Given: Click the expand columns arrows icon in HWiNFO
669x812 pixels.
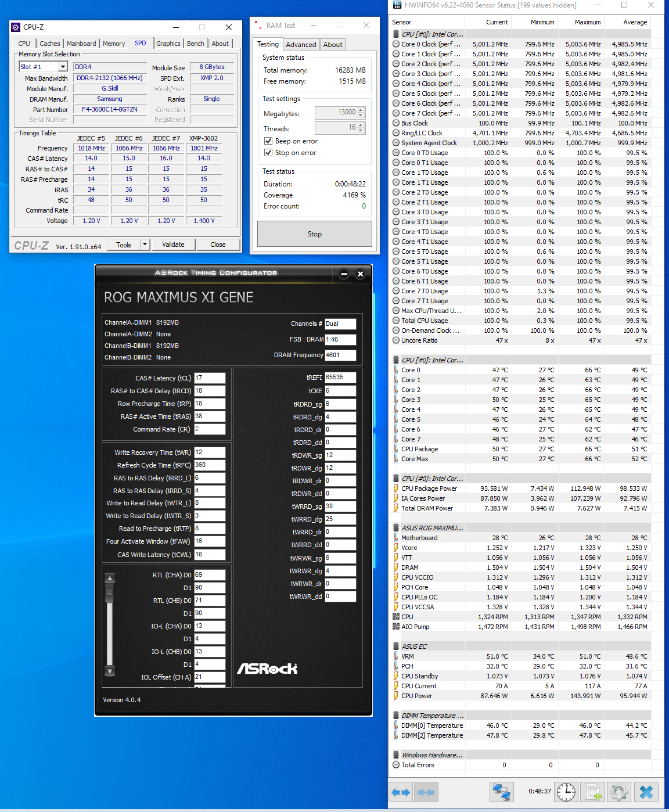Looking at the screenshot, I should (x=401, y=792).
